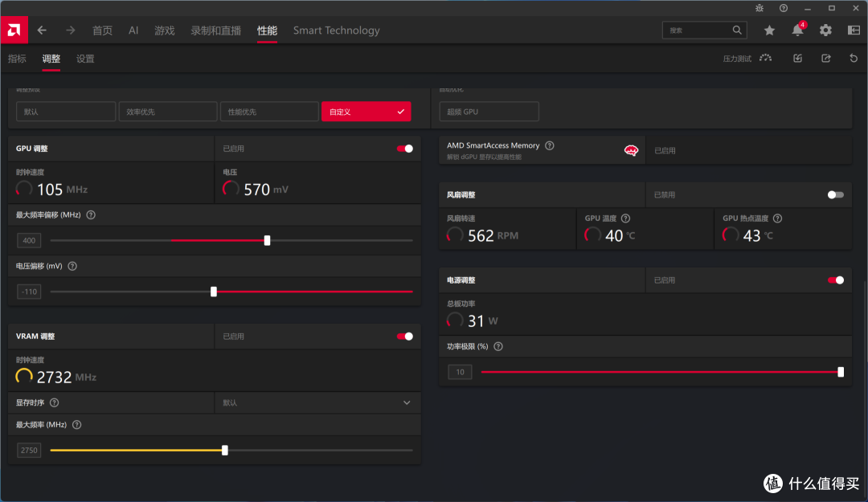Image resolution: width=868 pixels, height=502 pixels.
Task: Select the 效率优先 preset
Action: click(x=168, y=112)
